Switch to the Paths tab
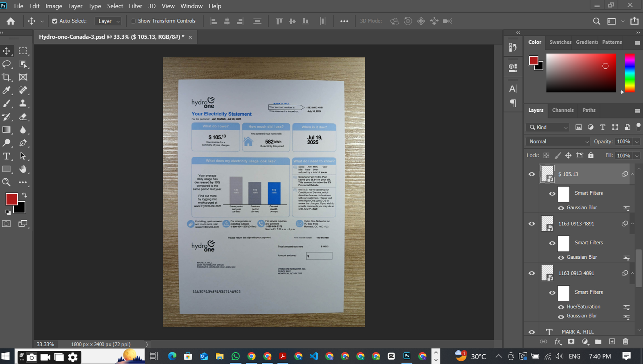Viewport: 643px width, 364px height. (589, 110)
